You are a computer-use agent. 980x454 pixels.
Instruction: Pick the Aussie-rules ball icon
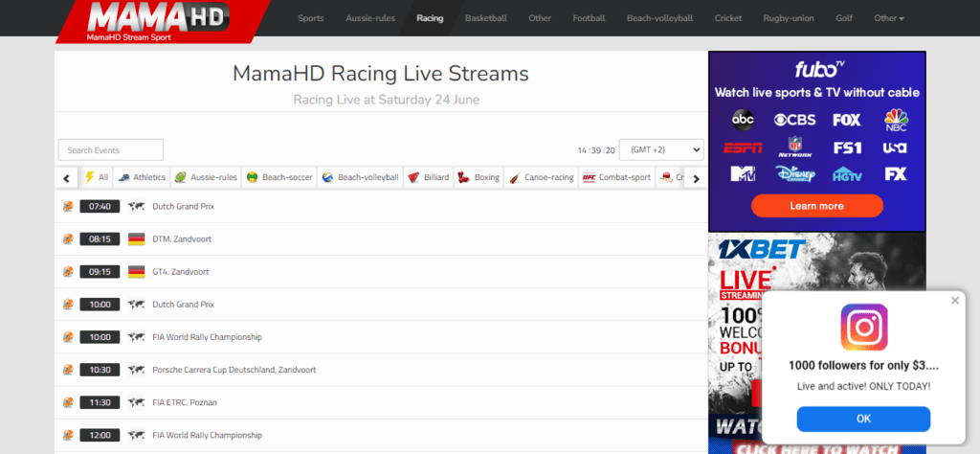181,177
